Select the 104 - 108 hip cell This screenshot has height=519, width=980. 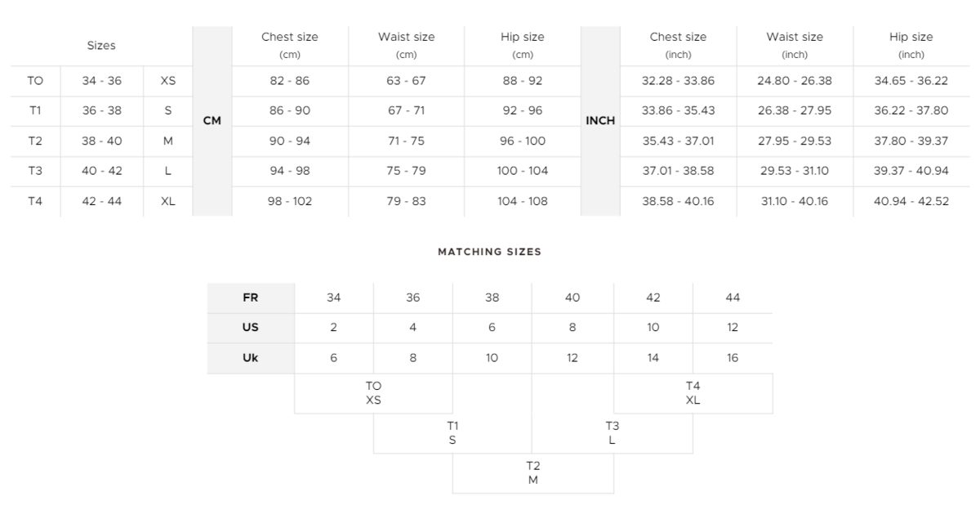523,201
